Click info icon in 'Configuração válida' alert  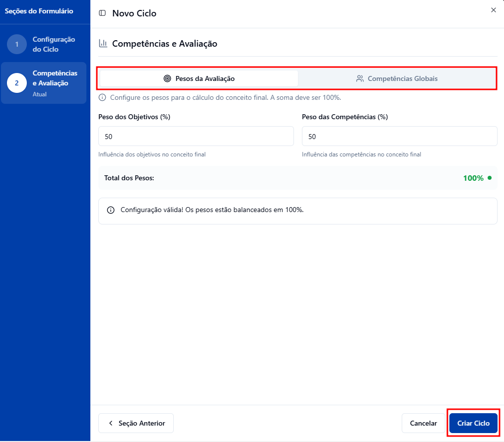pyautogui.click(x=111, y=210)
